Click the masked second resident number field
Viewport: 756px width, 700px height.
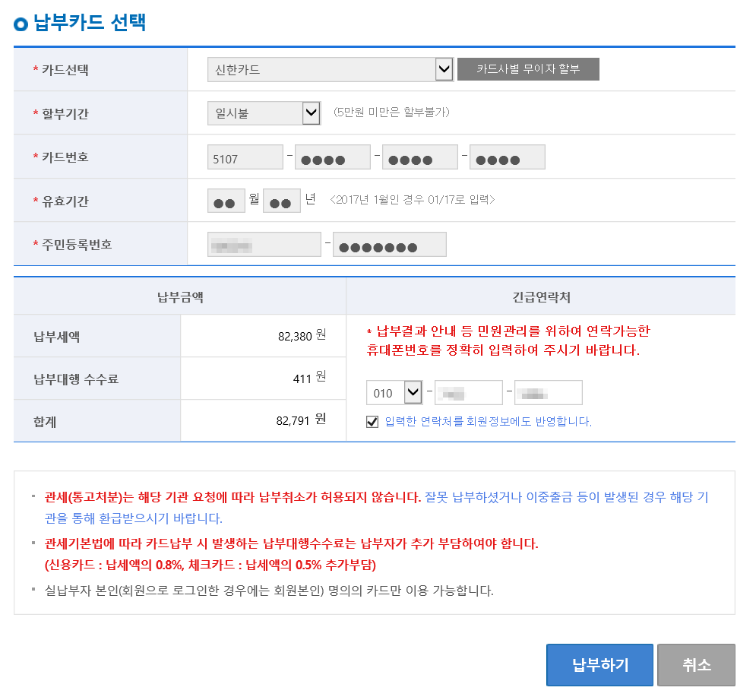[x=390, y=244]
